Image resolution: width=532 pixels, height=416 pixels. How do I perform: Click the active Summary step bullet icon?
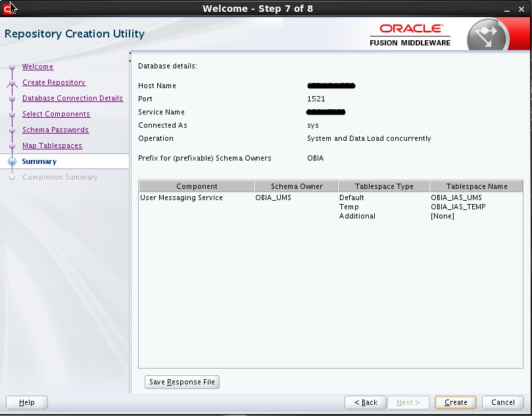click(x=12, y=162)
